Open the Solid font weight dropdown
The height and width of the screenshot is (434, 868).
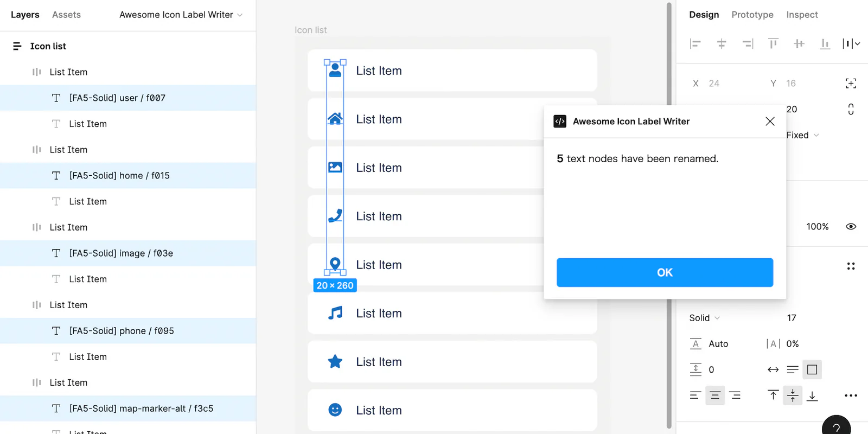(x=705, y=318)
